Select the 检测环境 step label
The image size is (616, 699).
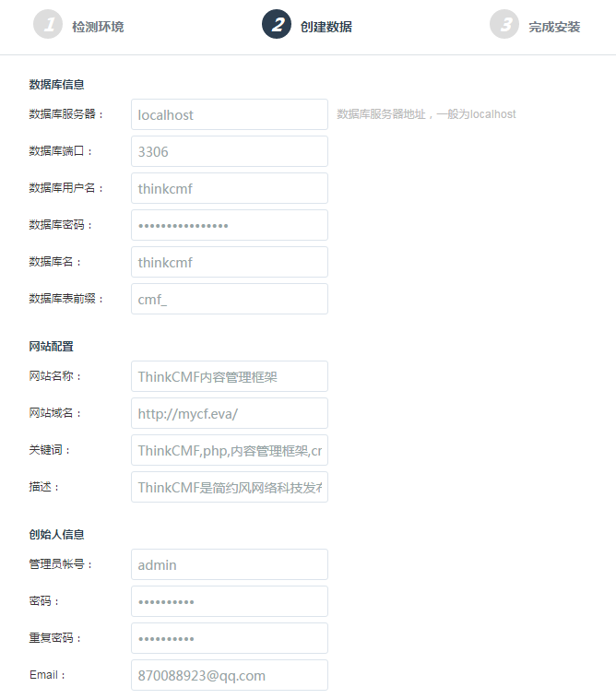(98, 27)
